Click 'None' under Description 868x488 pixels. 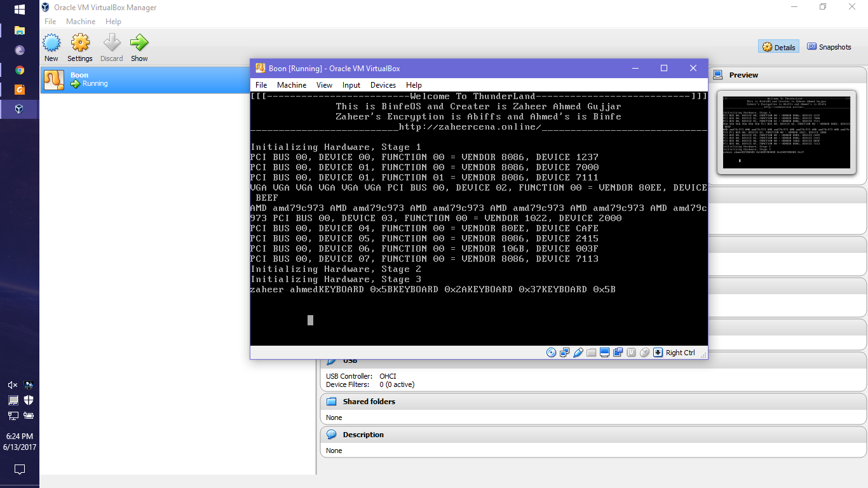coord(334,451)
